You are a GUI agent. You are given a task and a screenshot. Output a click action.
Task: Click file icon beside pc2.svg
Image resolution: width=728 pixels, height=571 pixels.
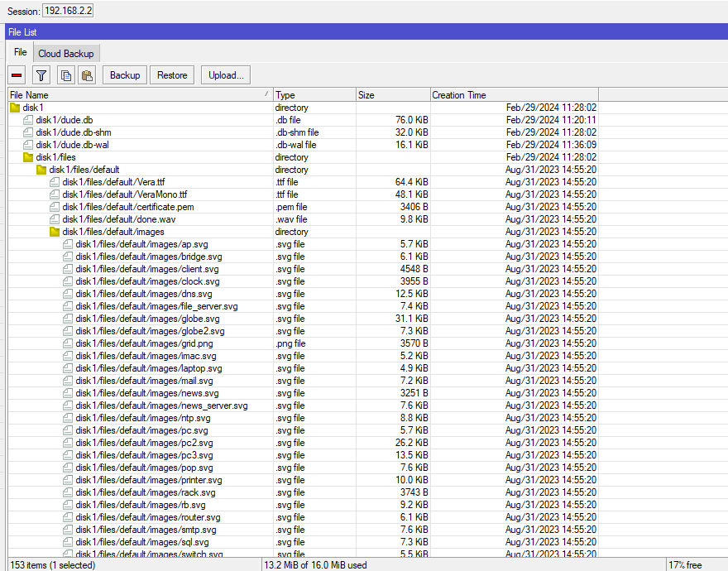pyautogui.click(x=68, y=443)
